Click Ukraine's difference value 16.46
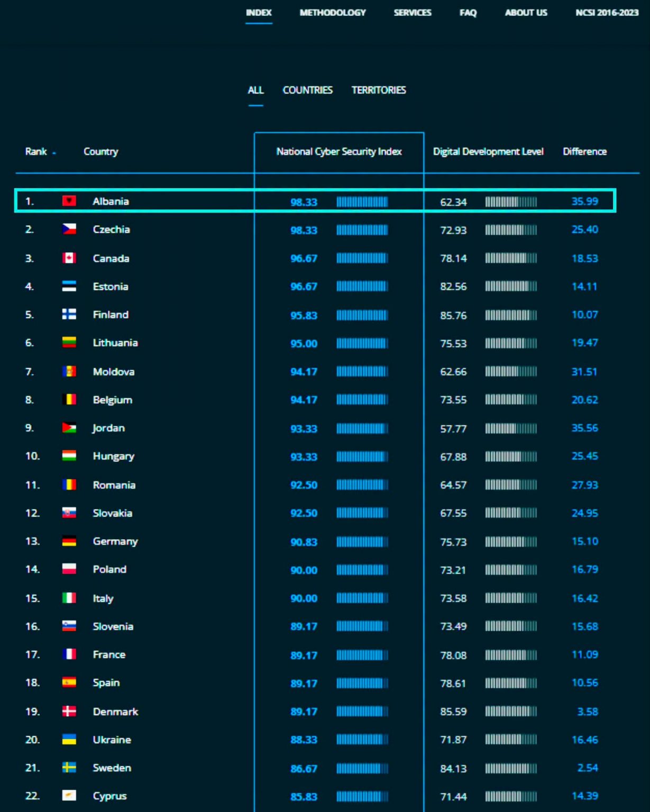650x812 pixels. (584, 740)
